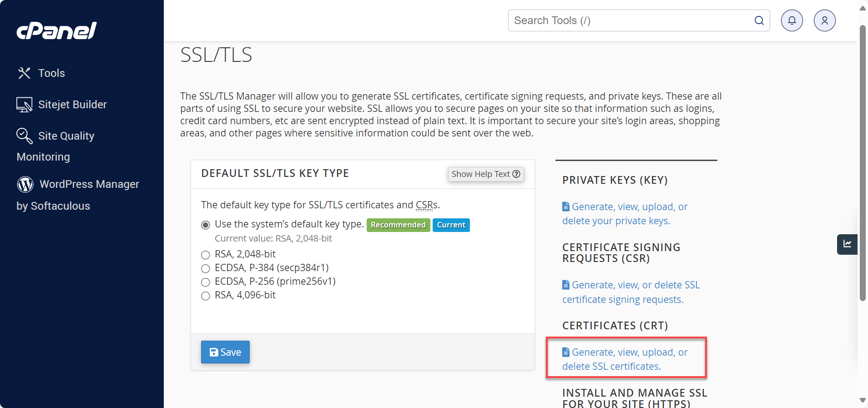Select the RSA, 4,096-bit radio option
The image size is (868, 408).
pos(206,296)
